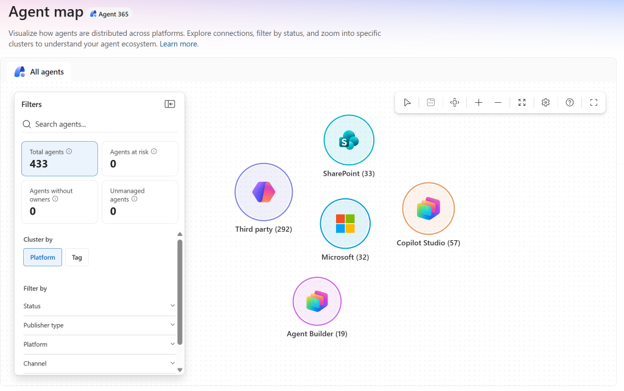The image size is (624, 391).
Task: Open the help question mark icon
Action: pyautogui.click(x=569, y=103)
